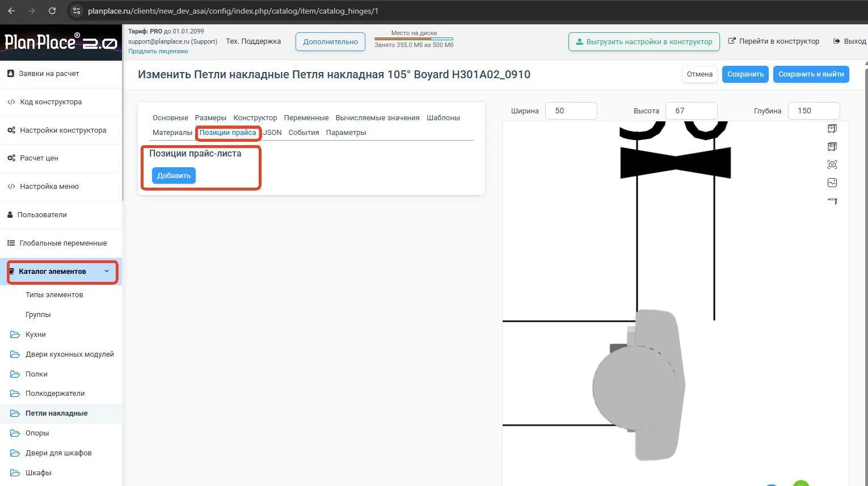Click the image picture icon in viewer
The height and width of the screenshot is (486, 868).
tap(832, 183)
